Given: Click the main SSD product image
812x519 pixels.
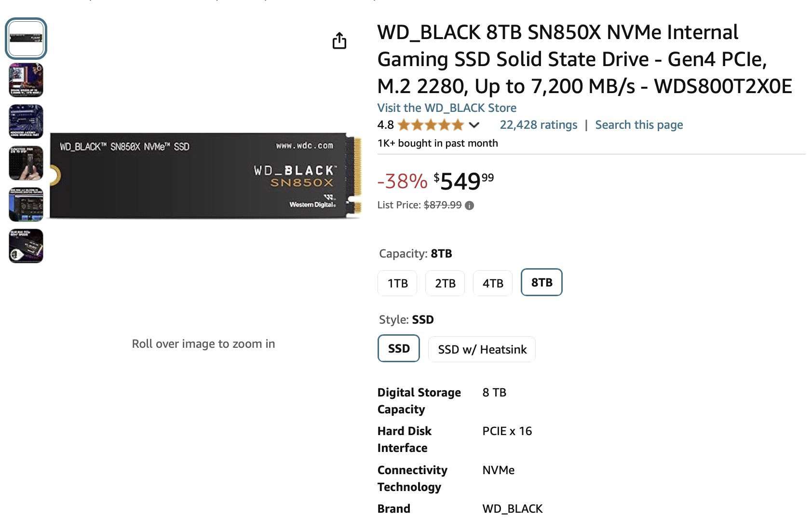Looking at the screenshot, I should (x=205, y=176).
